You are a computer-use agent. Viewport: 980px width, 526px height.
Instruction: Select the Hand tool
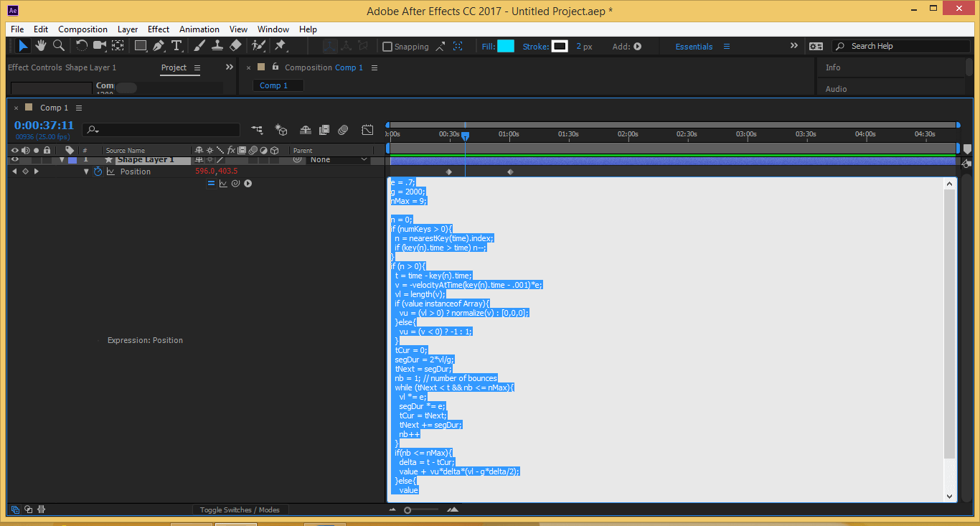[x=42, y=46]
